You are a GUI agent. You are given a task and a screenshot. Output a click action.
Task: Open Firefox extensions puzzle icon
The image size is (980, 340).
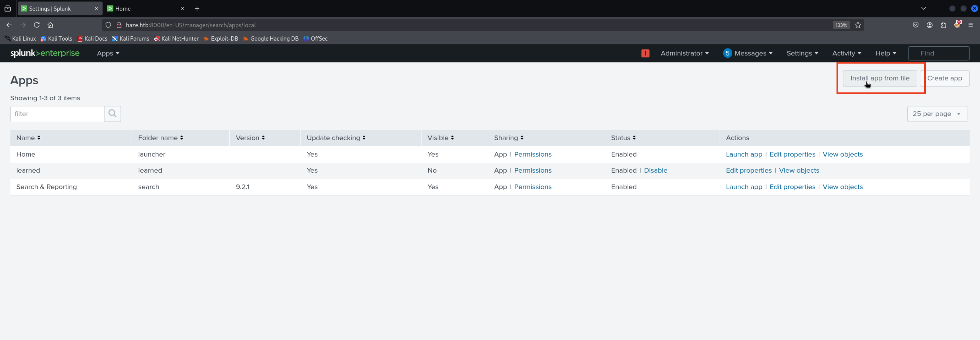pyautogui.click(x=944, y=25)
